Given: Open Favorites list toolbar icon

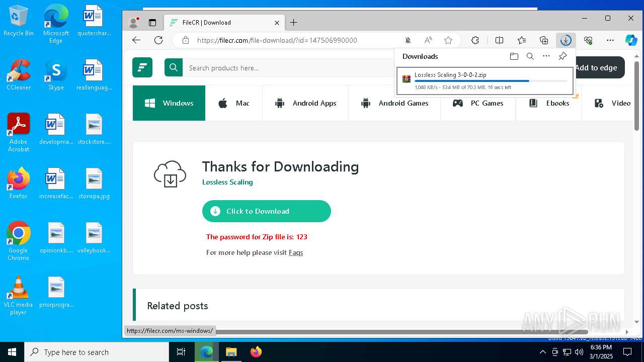Looking at the screenshot, I should coord(522,40).
